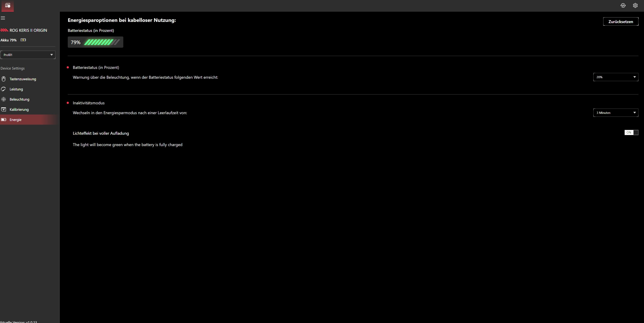Click the battery icon beside Energie
The width and height of the screenshot is (644, 323).
[3, 120]
